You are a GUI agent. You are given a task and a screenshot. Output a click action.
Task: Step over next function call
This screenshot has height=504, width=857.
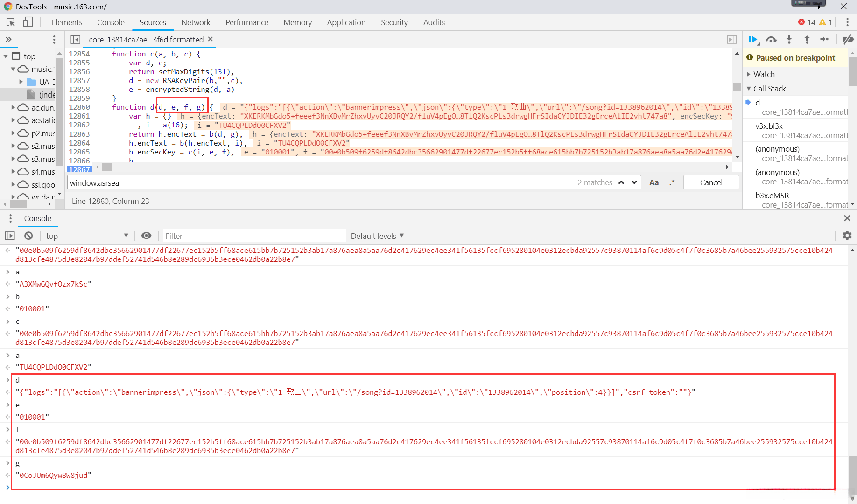[x=771, y=40]
